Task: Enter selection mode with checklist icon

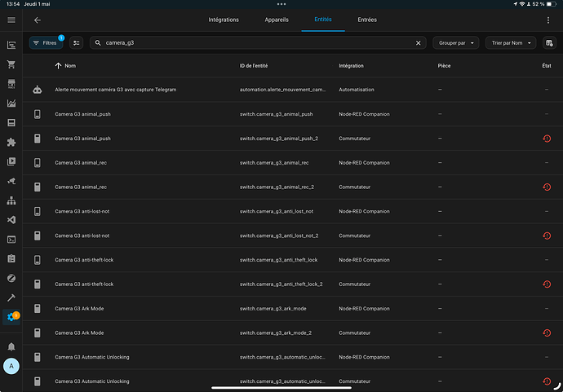Action: (76, 42)
